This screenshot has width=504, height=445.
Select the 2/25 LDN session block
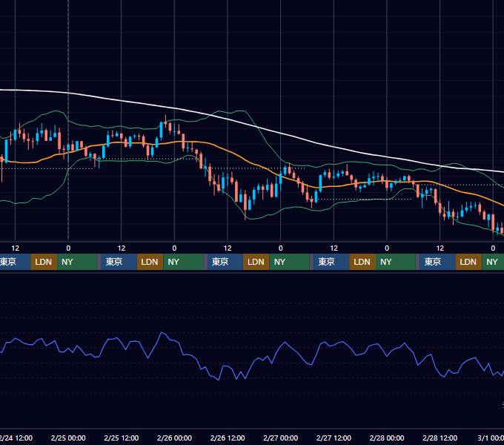(150, 262)
